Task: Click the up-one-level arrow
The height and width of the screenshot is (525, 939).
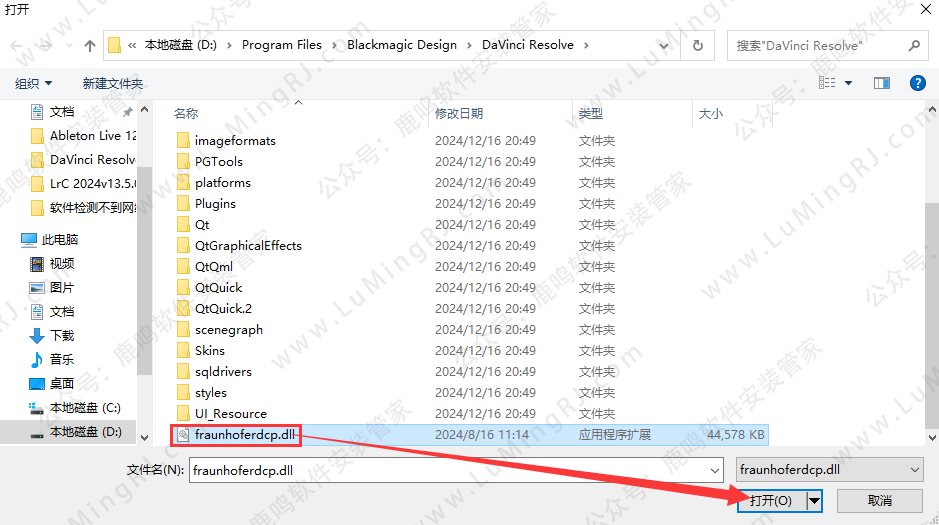Action: coord(90,45)
